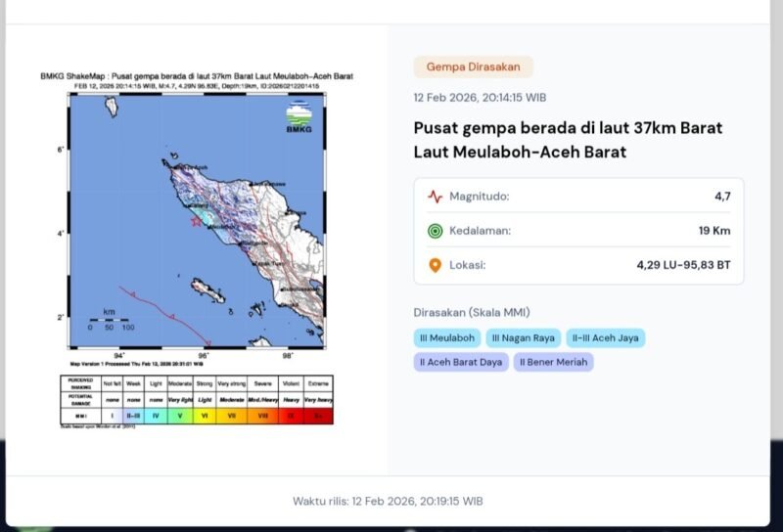This screenshot has width=783, height=532.
Task: Click the BMKG logo on the map
Action: pos(299,116)
